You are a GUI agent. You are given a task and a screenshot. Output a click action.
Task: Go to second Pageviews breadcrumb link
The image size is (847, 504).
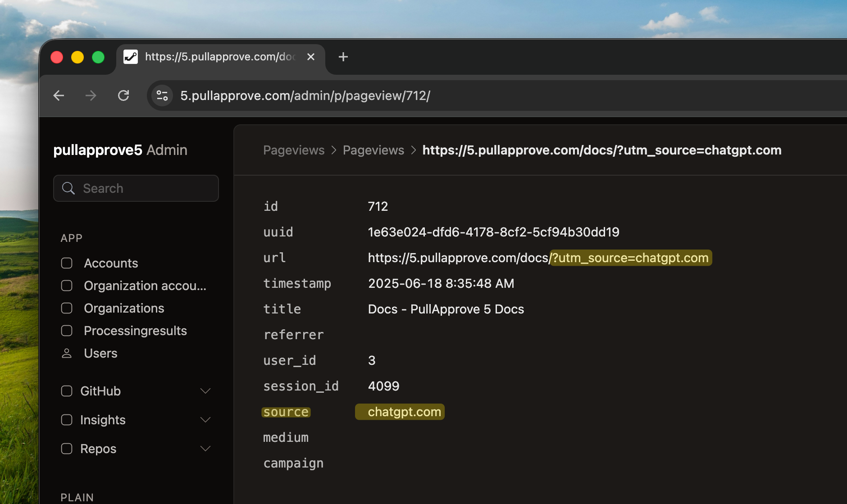[373, 150]
